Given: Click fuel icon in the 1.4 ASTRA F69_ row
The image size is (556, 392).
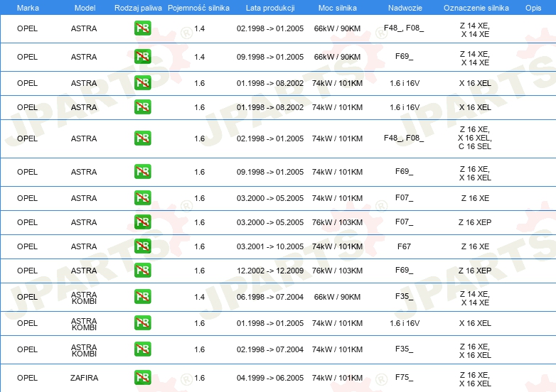Looking at the screenshot, I should pyautogui.click(x=142, y=56).
